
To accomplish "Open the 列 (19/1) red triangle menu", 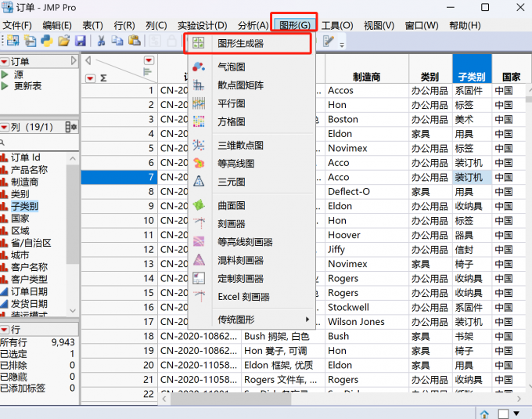I will click(5, 128).
